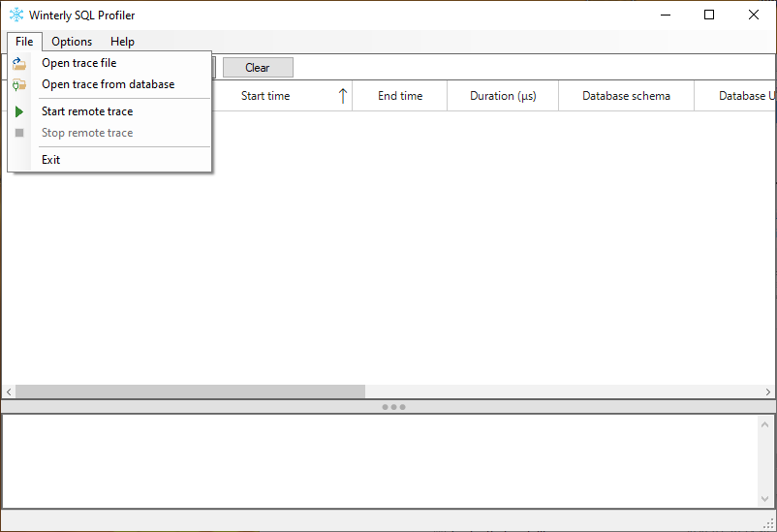The image size is (777, 532).
Task: Click the End time column header
Action: [x=400, y=96]
